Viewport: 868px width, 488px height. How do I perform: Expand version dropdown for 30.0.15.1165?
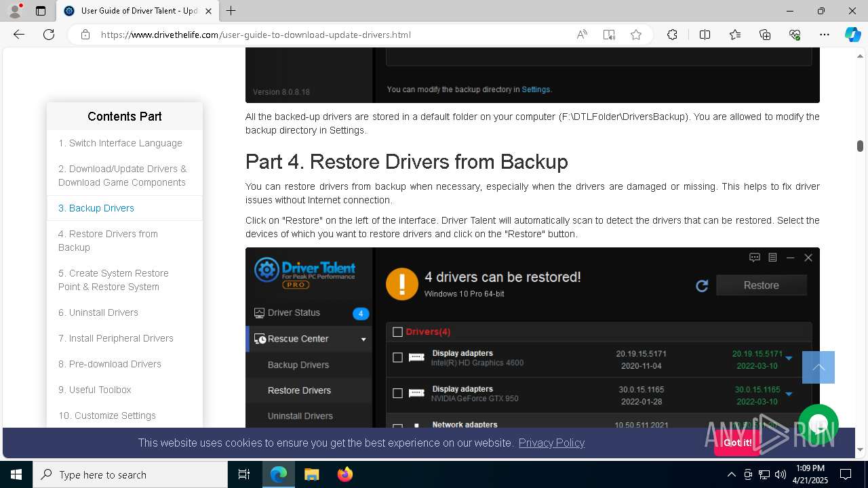pos(789,394)
